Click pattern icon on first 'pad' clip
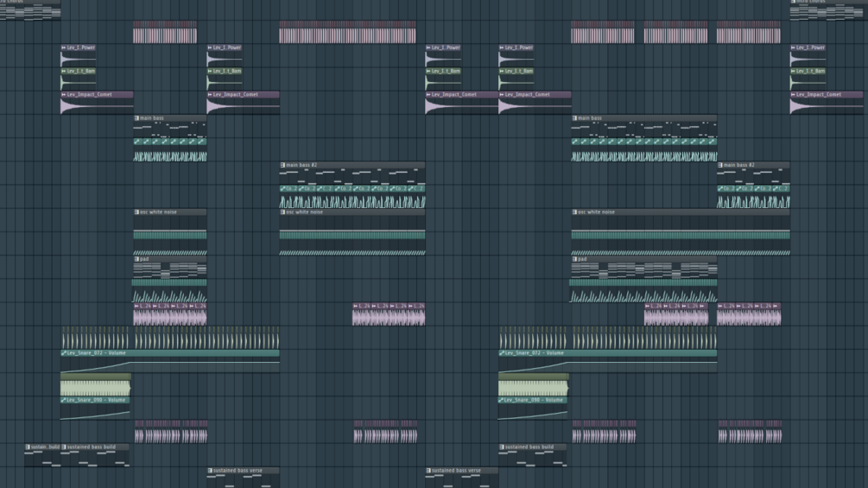 click(x=136, y=259)
